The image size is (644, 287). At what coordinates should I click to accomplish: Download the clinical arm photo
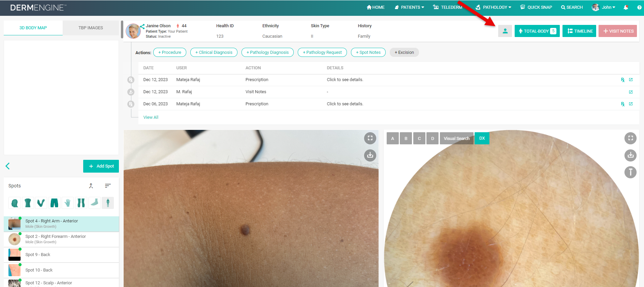coord(370,155)
